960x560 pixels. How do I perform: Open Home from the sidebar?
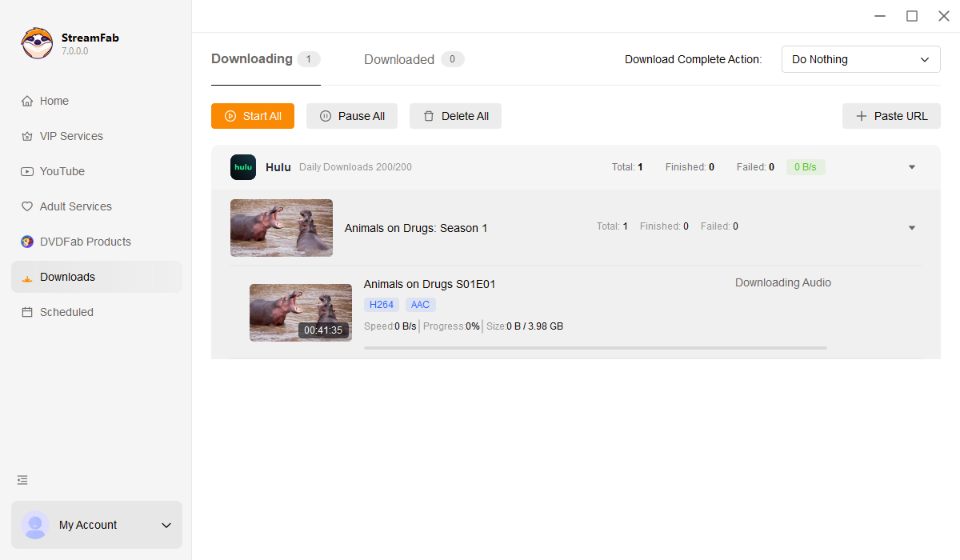point(54,101)
